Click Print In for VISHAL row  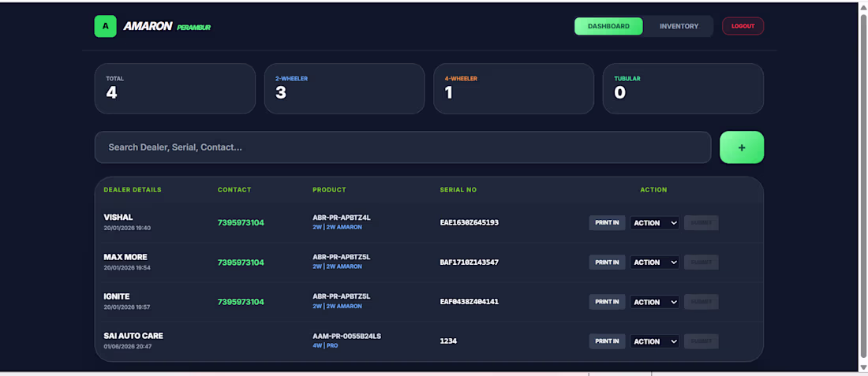click(607, 223)
